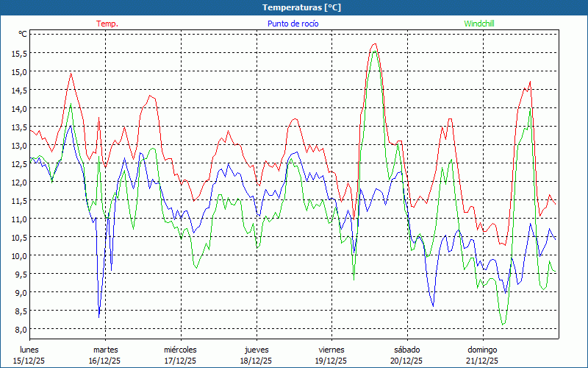Select the "miércoles" day label
The image size is (588, 368).
click(x=180, y=350)
